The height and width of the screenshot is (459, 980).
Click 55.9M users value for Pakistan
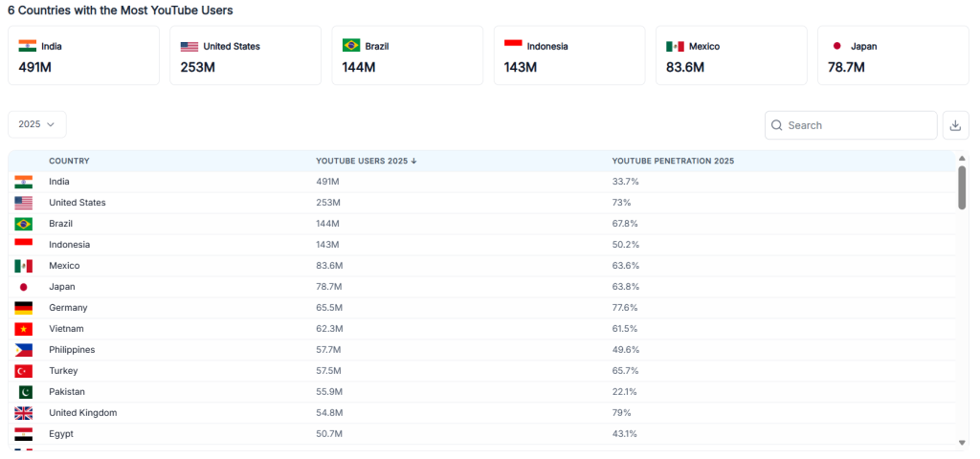pyautogui.click(x=329, y=392)
